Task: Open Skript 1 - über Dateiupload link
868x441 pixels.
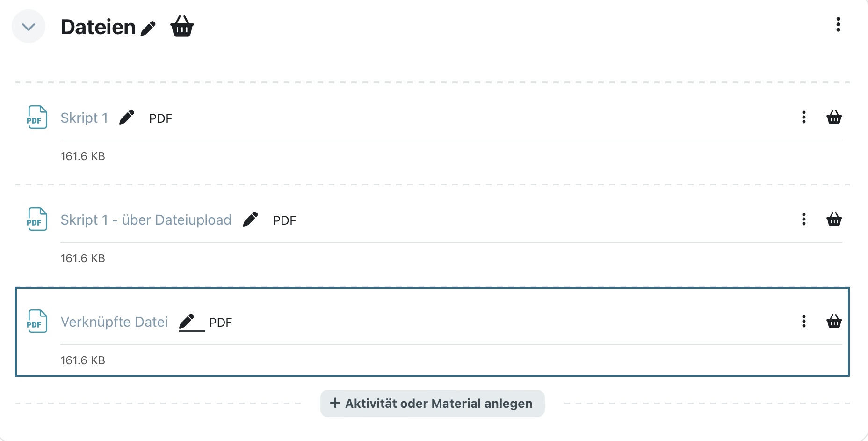Action: click(x=146, y=220)
